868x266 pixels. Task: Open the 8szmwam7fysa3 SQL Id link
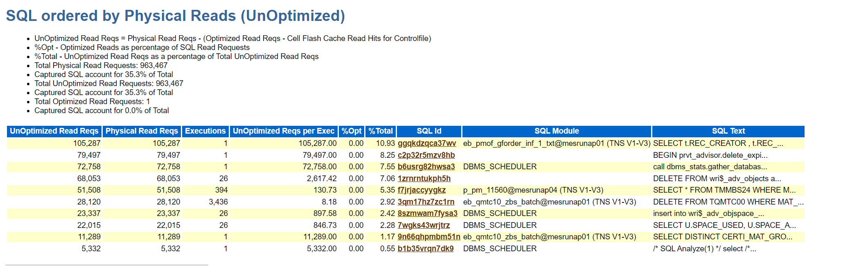(x=427, y=214)
